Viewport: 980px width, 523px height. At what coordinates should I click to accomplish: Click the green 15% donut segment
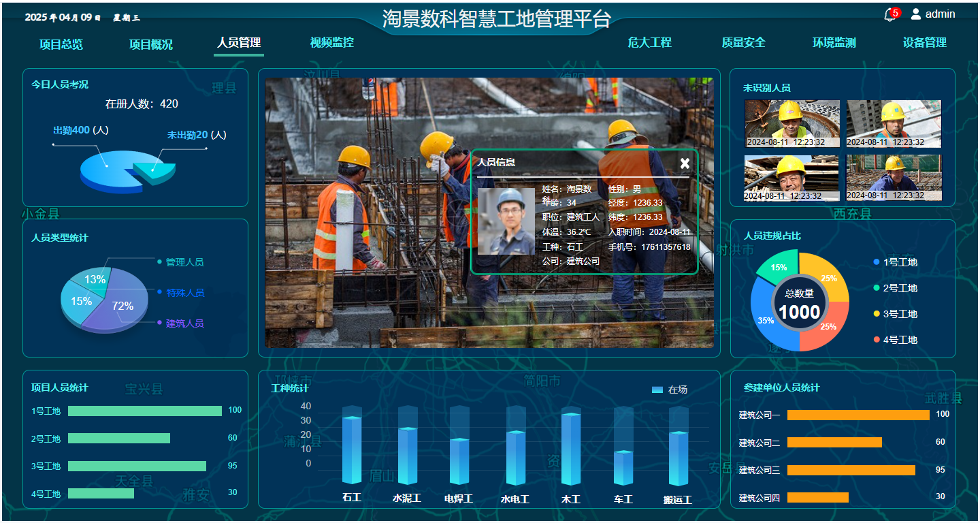[779, 266]
